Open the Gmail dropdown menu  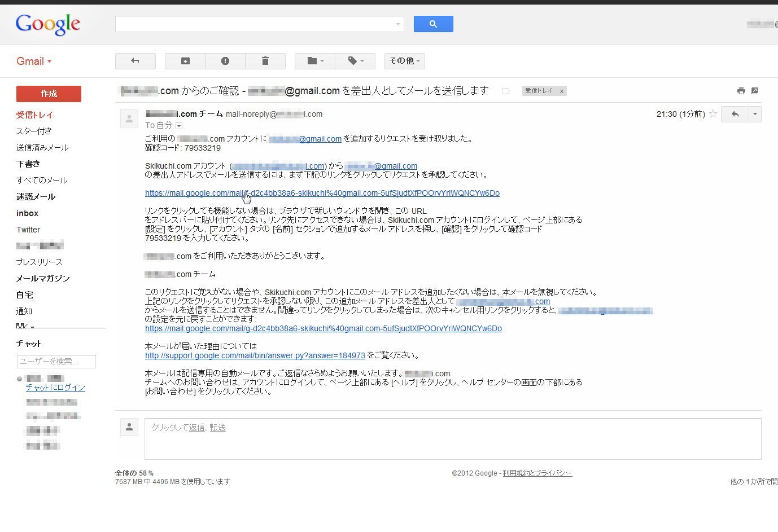34,61
